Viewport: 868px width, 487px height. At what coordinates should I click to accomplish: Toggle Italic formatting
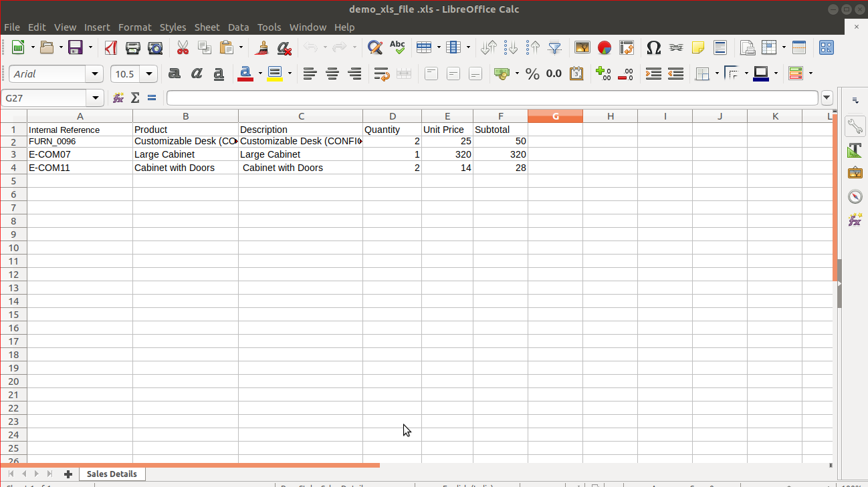[x=197, y=73]
